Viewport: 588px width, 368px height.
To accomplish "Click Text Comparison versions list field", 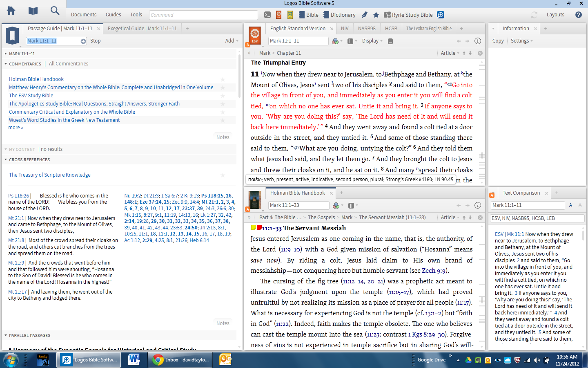I will click(537, 218).
